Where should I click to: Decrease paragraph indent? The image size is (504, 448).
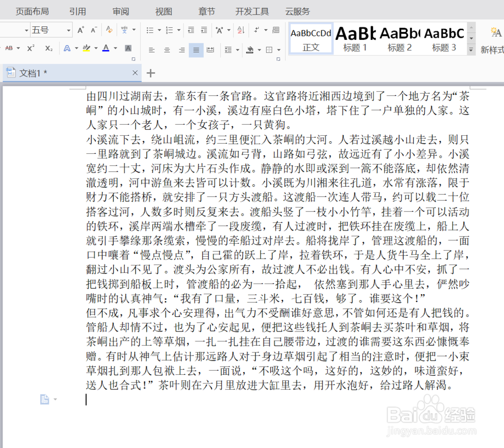tap(191, 30)
